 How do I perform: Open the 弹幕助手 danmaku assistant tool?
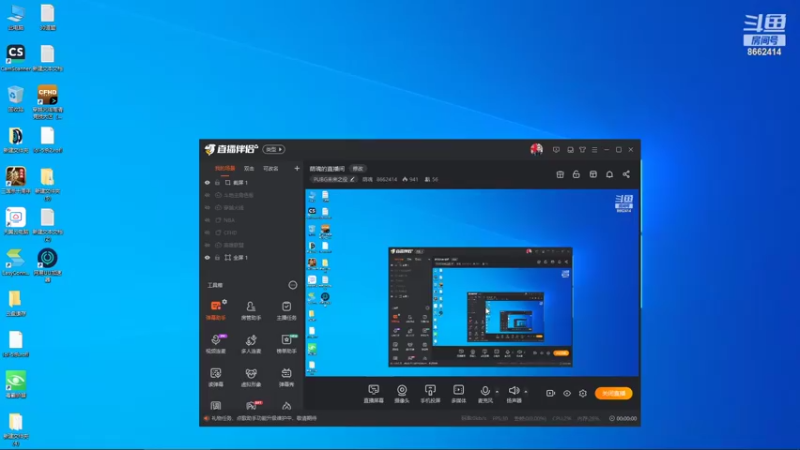point(216,310)
